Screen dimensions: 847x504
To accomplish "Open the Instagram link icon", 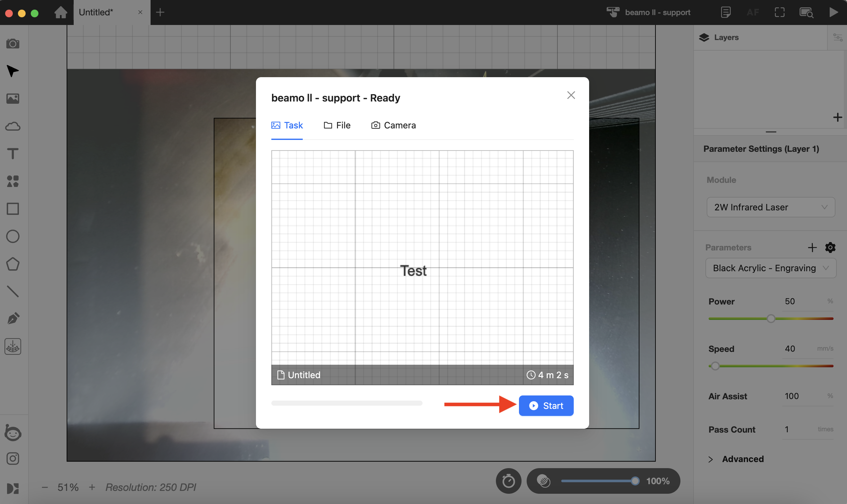I will (13, 459).
